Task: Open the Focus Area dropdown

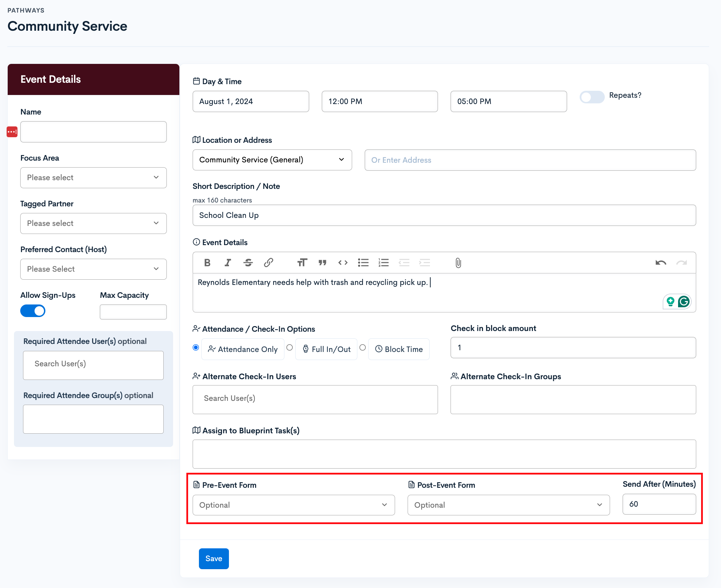Action: (x=94, y=178)
